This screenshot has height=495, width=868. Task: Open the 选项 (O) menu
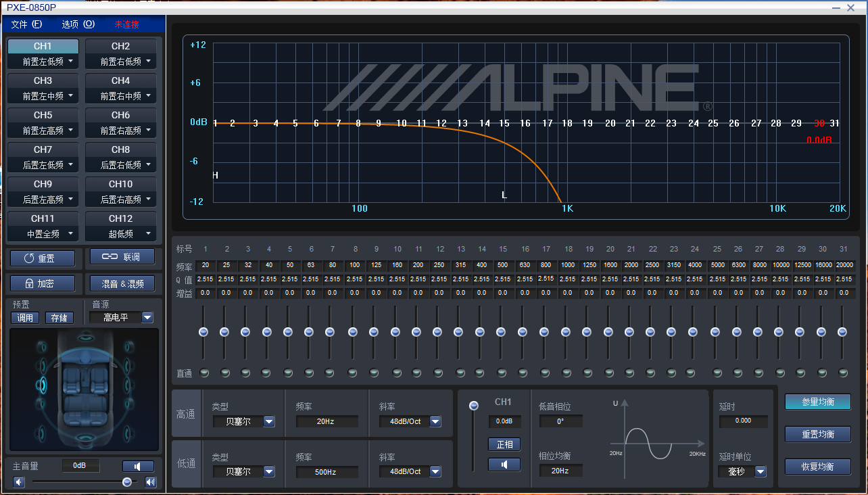pos(78,24)
